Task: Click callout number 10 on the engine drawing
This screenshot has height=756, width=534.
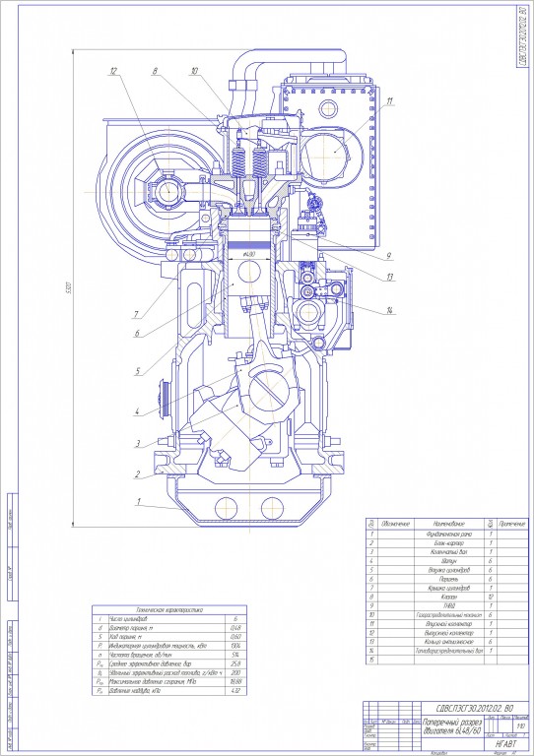Action: (x=194, y=71)
